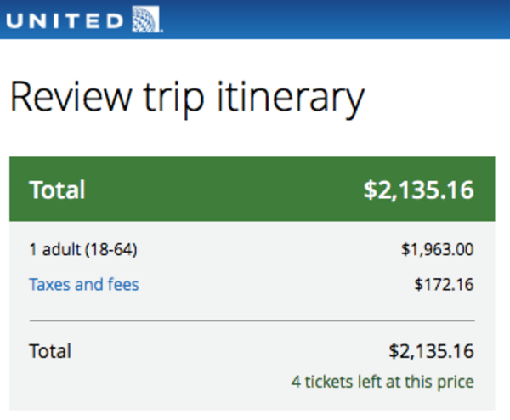Click the 4 tickets left notice

[x=382, y=381]
